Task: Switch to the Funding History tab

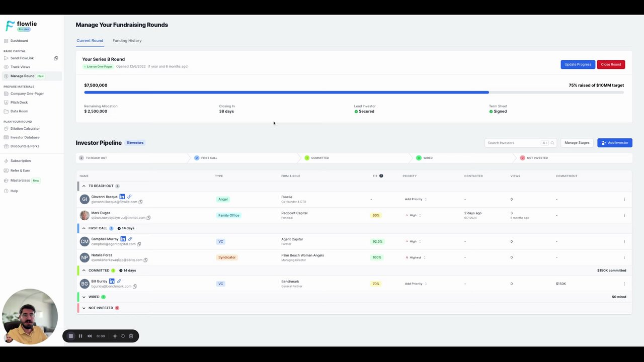Action: click(127, 41)
